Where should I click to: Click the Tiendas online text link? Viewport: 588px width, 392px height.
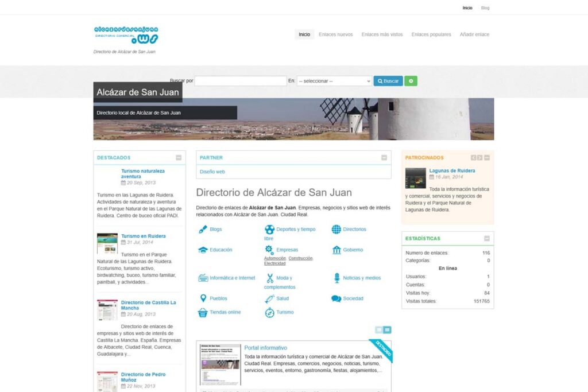225,312
